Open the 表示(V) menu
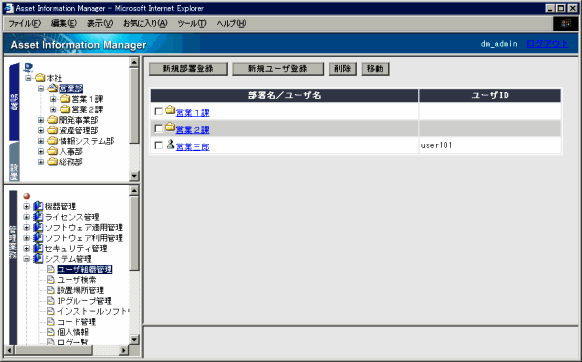This screenshot has height=362, width=582. (x=100, y=23)
